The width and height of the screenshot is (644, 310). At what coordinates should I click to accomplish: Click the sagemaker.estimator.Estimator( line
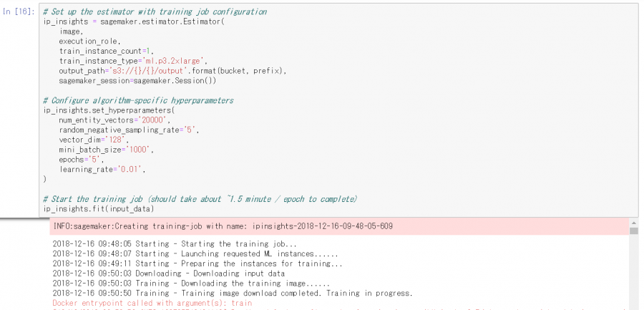click(134, 21)
